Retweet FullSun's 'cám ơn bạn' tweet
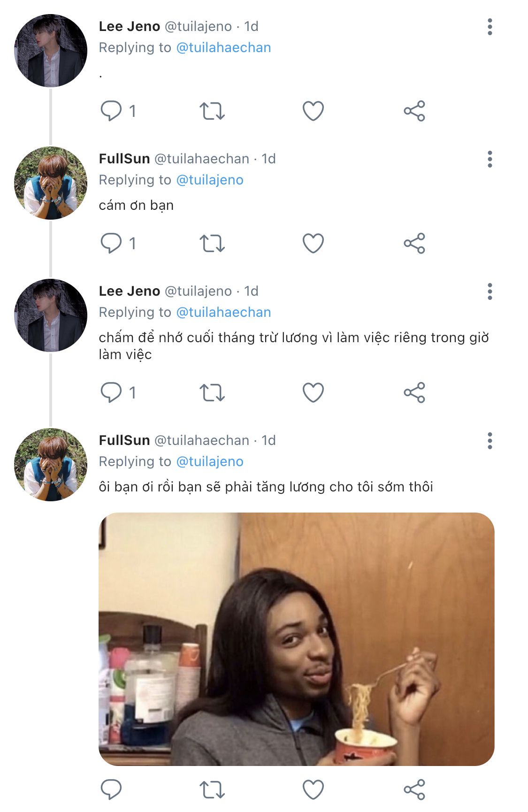The height and width of the screenshot is (812, 528). [212, 244]
